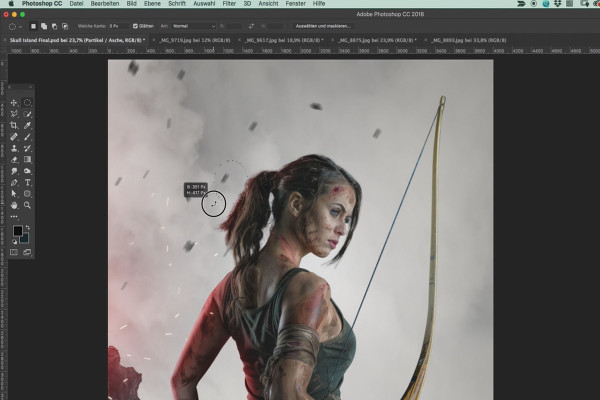Switch to the Skull Island Final.psd tab

point(77,40)
